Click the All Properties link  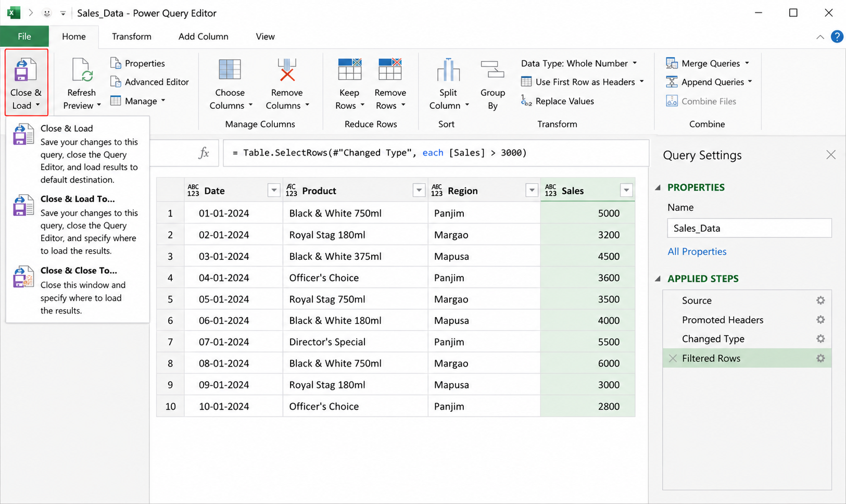[697, 251]
